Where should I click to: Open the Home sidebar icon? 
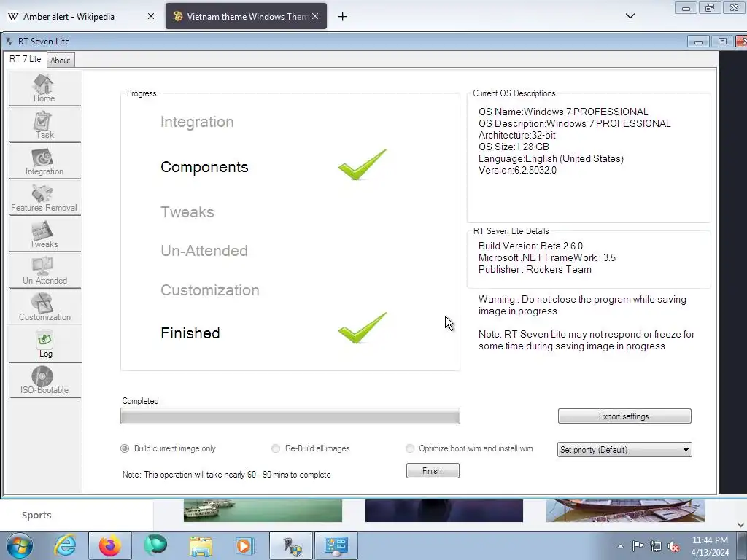click(44, 88)
